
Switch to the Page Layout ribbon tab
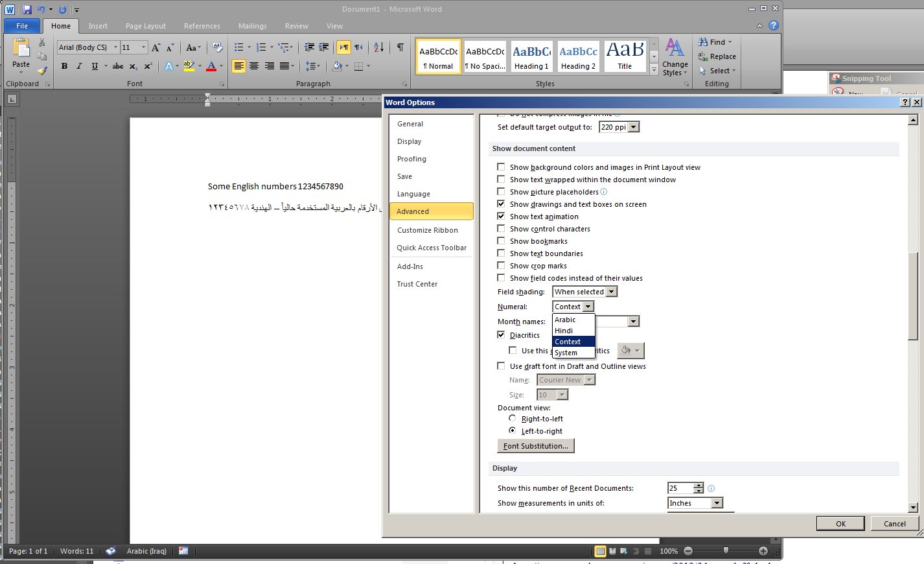click(x=146, y=26)
